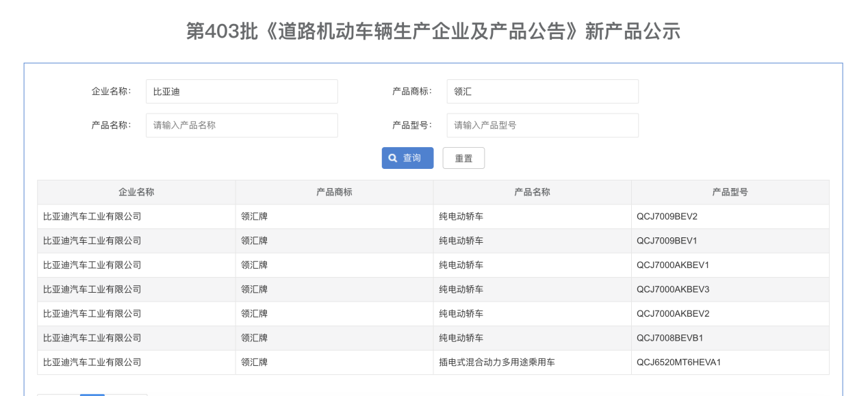Select the 产品商标 column header
868x396 pixels.
click(x=334, y=192)
